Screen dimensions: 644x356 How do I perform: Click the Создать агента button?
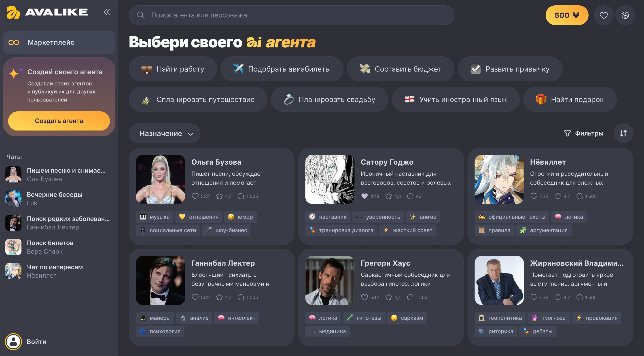point(59,121)
